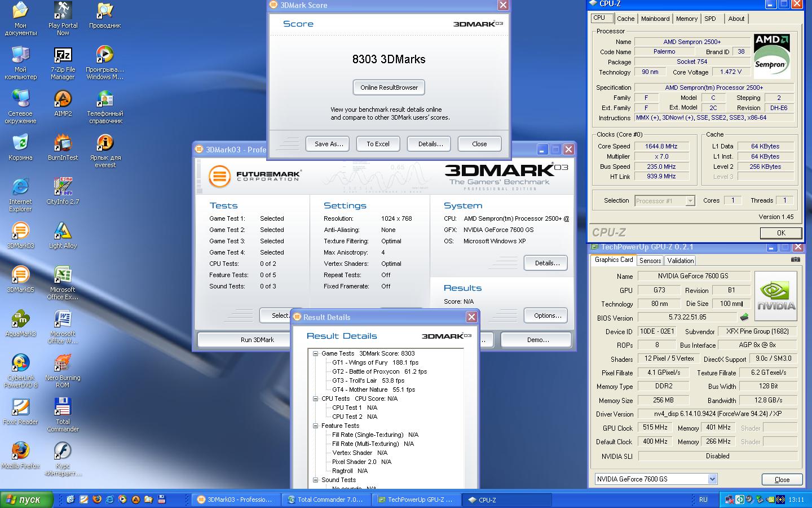Launch Nero Burning ROM icon

pos(63,371)
